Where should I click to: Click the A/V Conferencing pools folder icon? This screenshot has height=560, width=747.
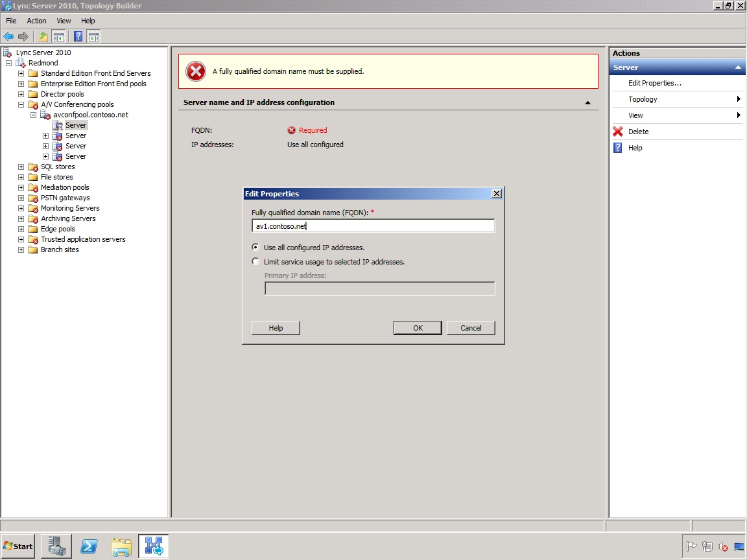pyautogui.click(x=33, y=104)
